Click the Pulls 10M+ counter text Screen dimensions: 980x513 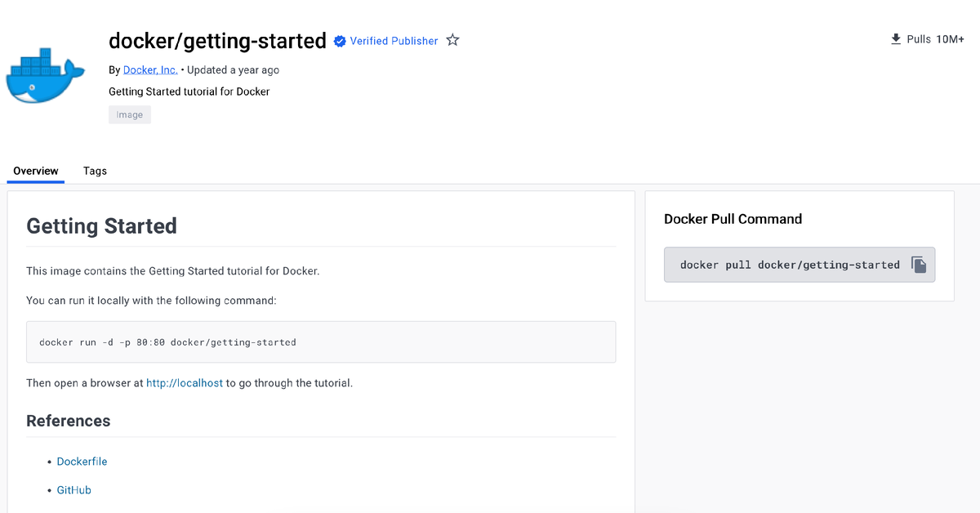coord(935,39)
